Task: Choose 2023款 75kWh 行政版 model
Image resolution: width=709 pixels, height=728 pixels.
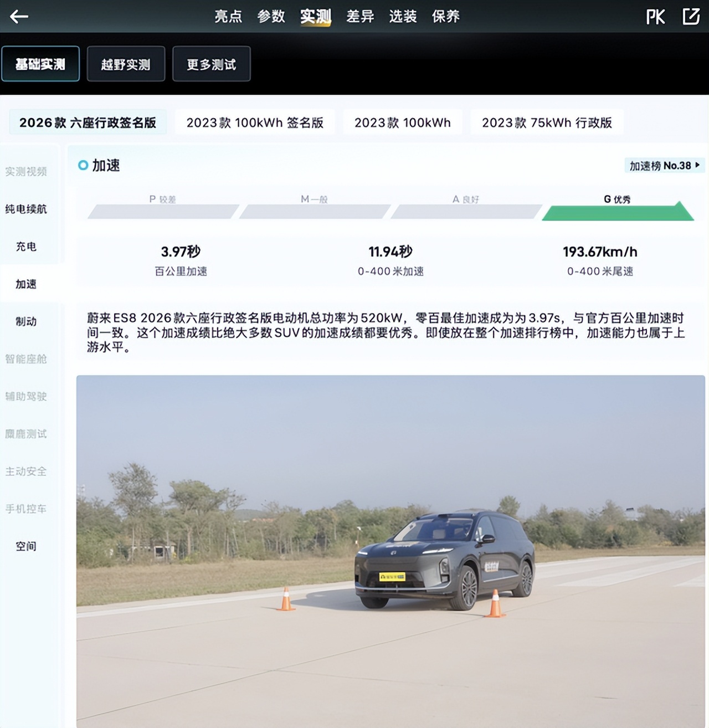Action: tap(547, 122)
